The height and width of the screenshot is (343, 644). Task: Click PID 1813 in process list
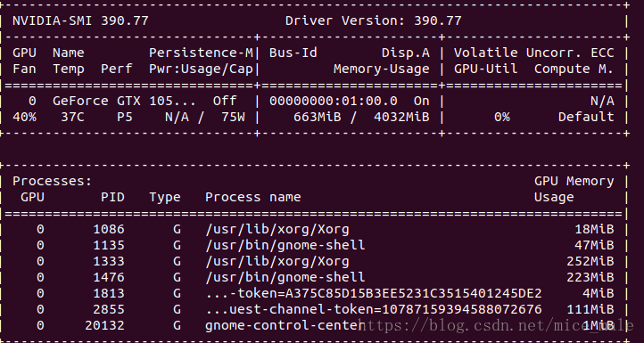click(109, 293)
